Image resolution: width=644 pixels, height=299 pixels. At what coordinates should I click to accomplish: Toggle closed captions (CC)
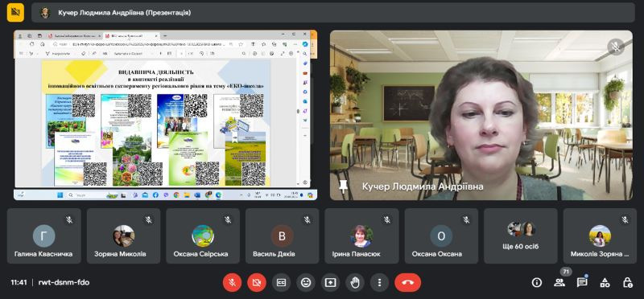[281, 283]
